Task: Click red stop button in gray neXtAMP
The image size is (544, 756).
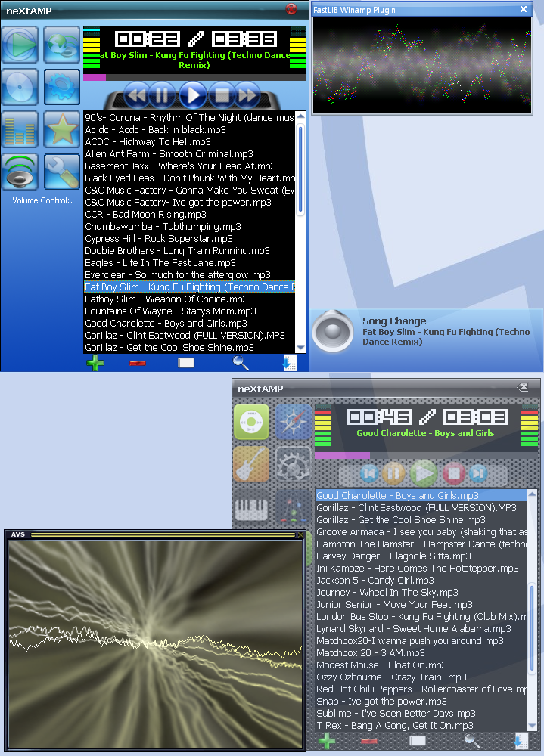Action: click(454, 473)
